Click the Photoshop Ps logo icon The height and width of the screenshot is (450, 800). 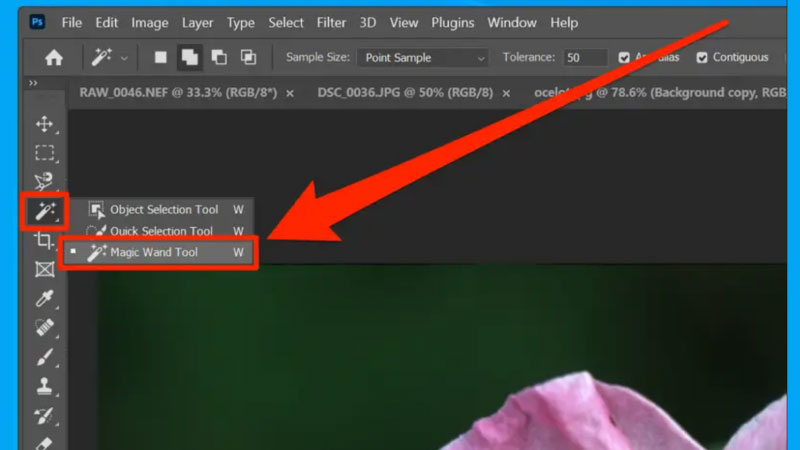(37, 22)
